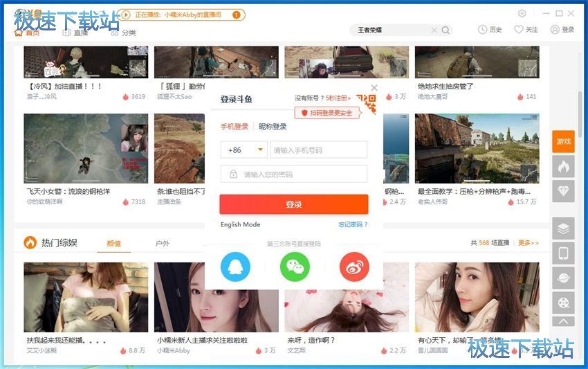Click streamer name 小糯米Abby

pos(173,350)
